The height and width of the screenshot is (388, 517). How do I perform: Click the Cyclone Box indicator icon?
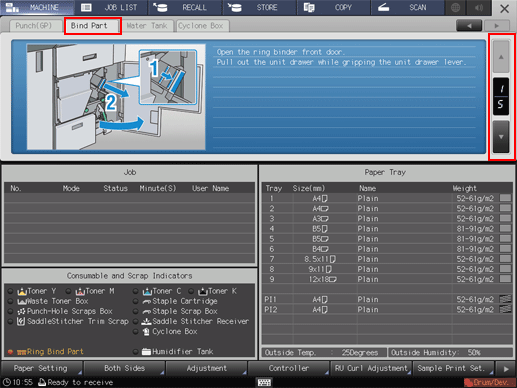tap(146, 332)
